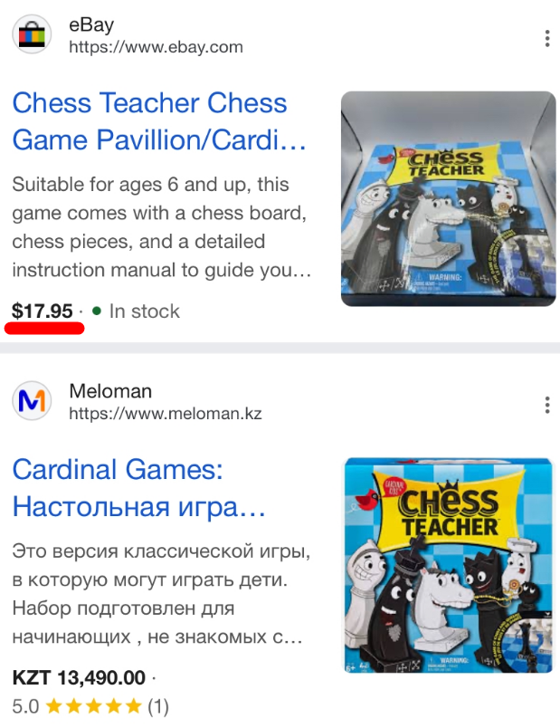The width and height of the screenshot is (560, 728).
Task: Click the Meloman Chess Teacher box thumbnail
Action: [x=448, y=565]
